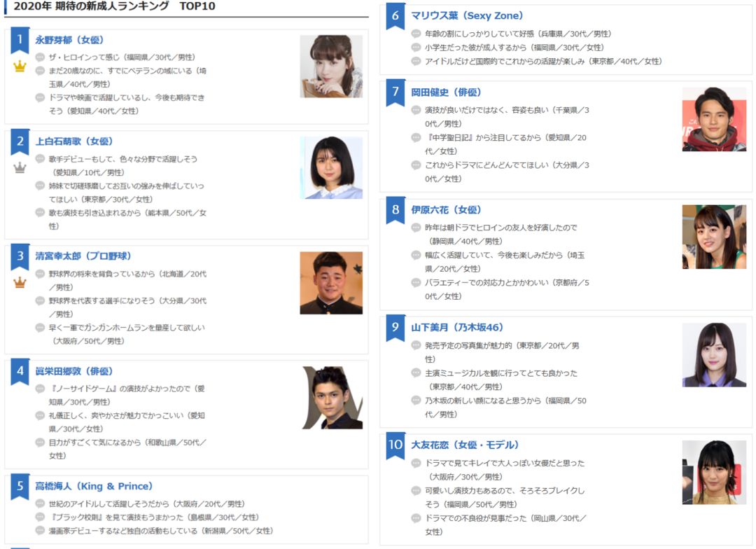Open the 山下美月(乃木坂46) link

tap(457, 328)
